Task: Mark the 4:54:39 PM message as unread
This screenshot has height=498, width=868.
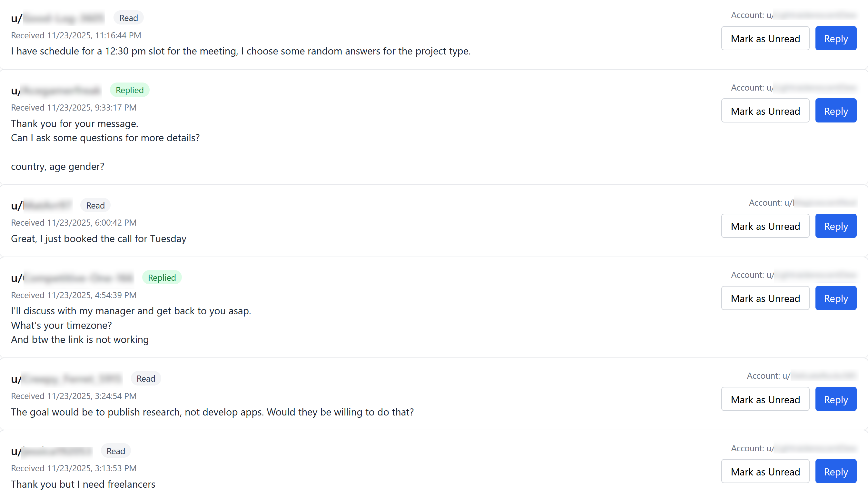Action: click(x=765, y=298)
